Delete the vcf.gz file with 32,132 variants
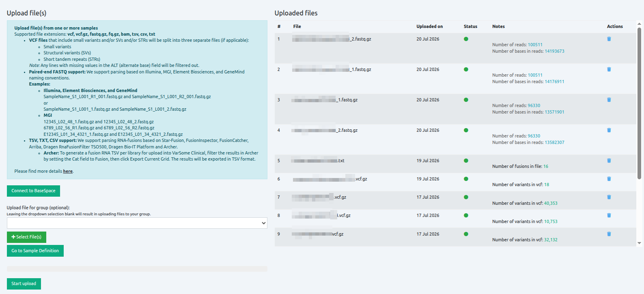Viewport: 644px width, 294px height. [x=609, y=234]
